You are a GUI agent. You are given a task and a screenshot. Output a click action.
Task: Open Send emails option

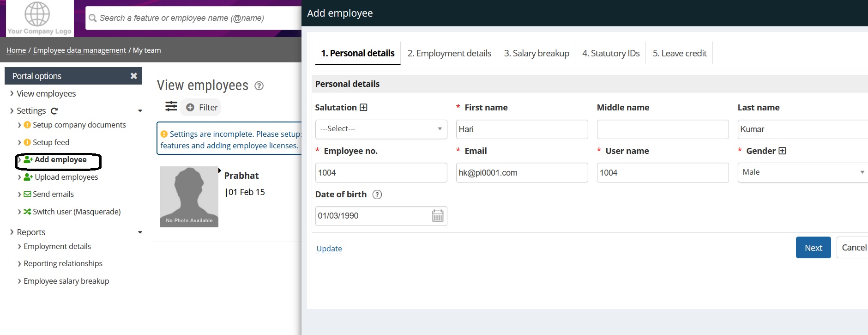click(54, 194)
